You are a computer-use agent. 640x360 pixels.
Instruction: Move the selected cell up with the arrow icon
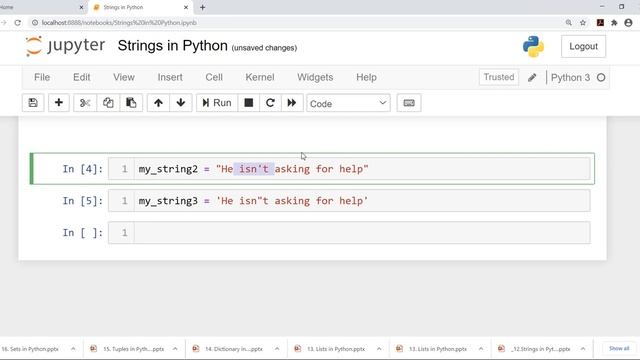click(x=158, y=103)
